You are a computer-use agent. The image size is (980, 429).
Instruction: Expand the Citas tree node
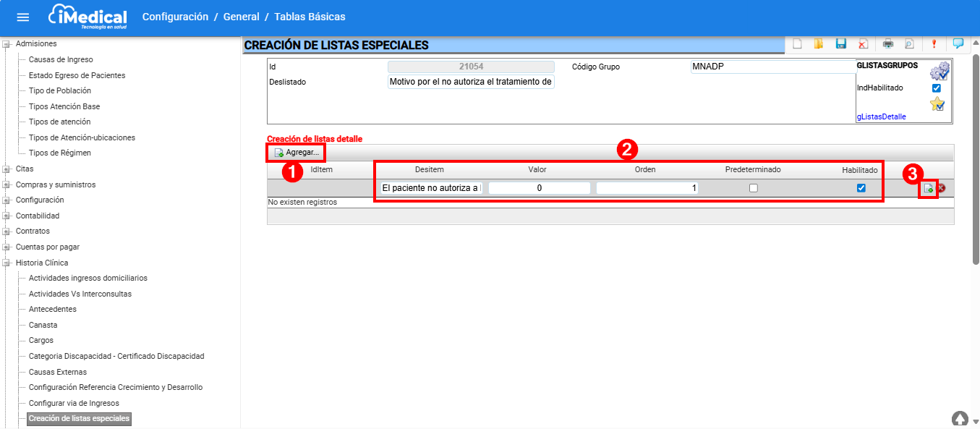[7, 169]
